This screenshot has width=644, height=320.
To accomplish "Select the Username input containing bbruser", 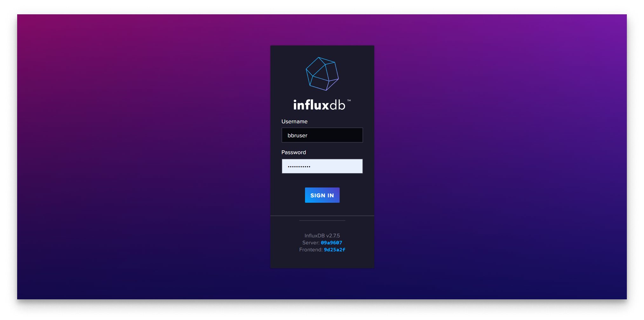I will 322,135.
